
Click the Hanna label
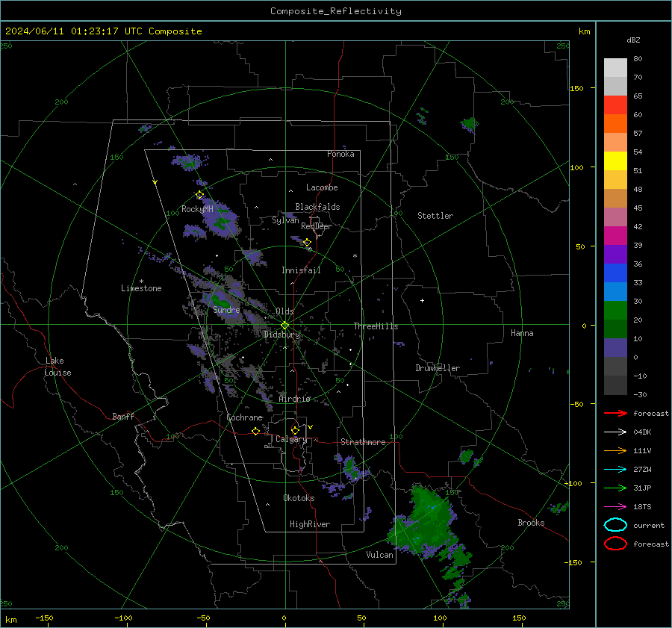522,333
